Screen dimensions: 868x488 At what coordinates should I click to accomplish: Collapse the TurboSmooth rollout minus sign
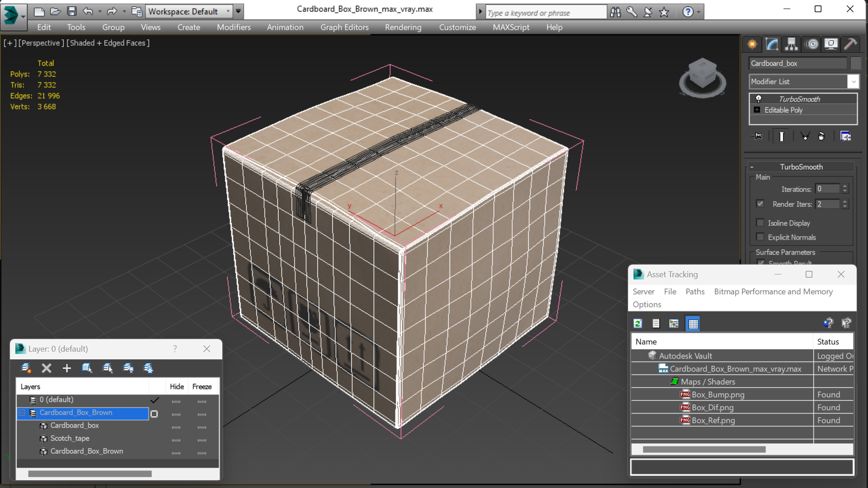click(752, 167)
